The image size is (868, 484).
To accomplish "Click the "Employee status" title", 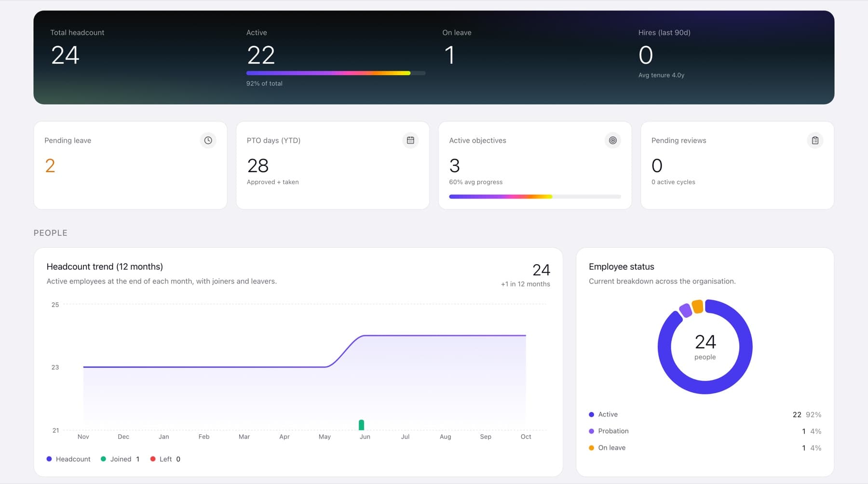I will [622, 267].
